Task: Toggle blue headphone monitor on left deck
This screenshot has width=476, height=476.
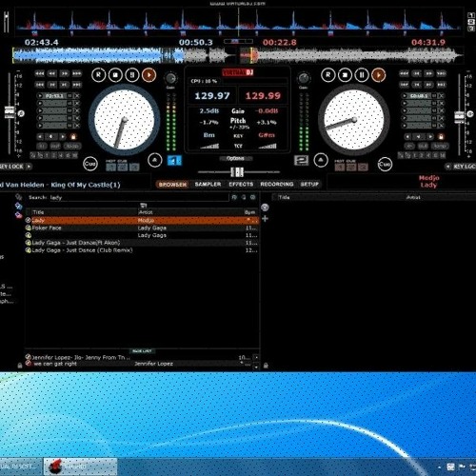Action: coord(174,161)
